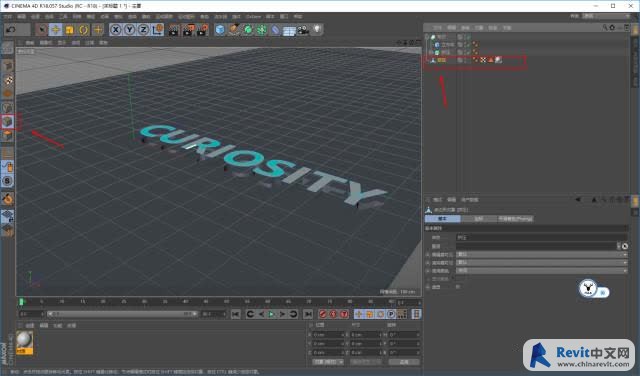
Task: Toggle visibility dots of the first object
Action: coord(465,37)
